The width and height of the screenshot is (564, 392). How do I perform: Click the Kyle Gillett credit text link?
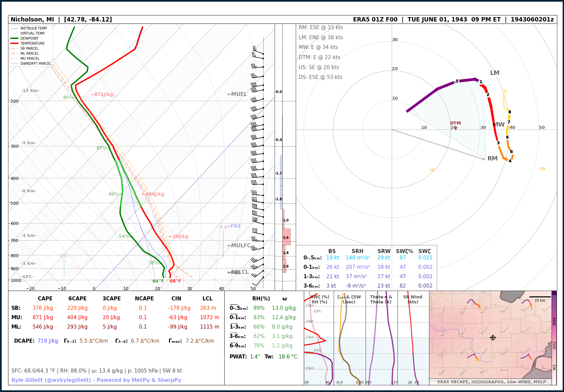[x=96, y=380]
